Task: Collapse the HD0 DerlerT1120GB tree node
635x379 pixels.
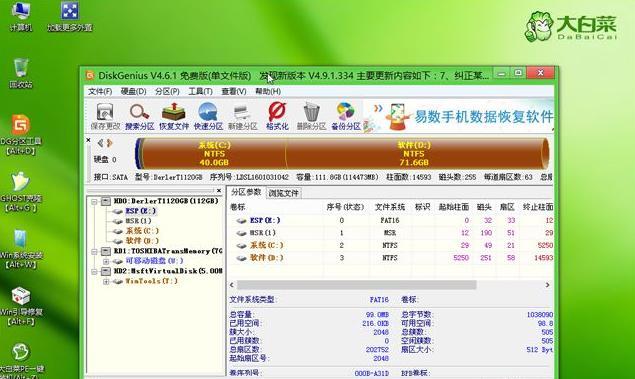Action: click(94, 201)
